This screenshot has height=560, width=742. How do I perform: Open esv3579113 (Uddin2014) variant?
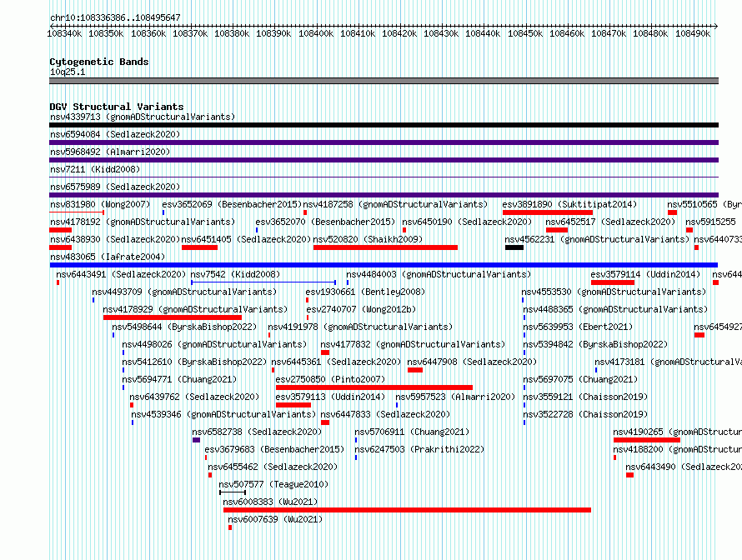tap(330, 397)
